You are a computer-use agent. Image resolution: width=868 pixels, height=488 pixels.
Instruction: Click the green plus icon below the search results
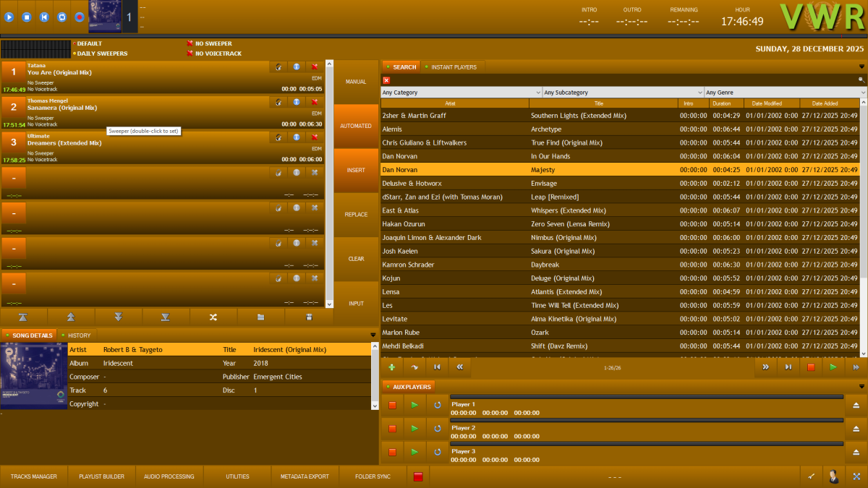[x=391, y=367]
